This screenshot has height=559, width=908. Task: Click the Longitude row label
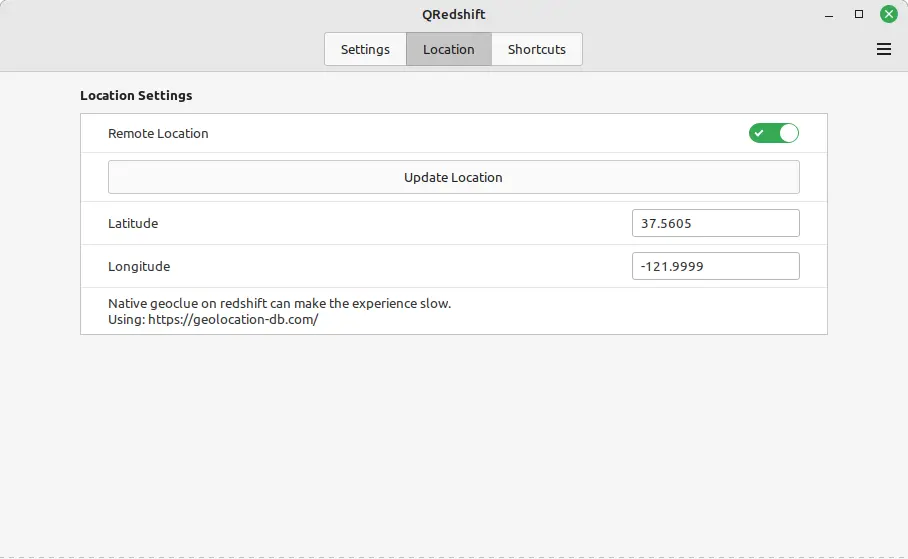139,266
